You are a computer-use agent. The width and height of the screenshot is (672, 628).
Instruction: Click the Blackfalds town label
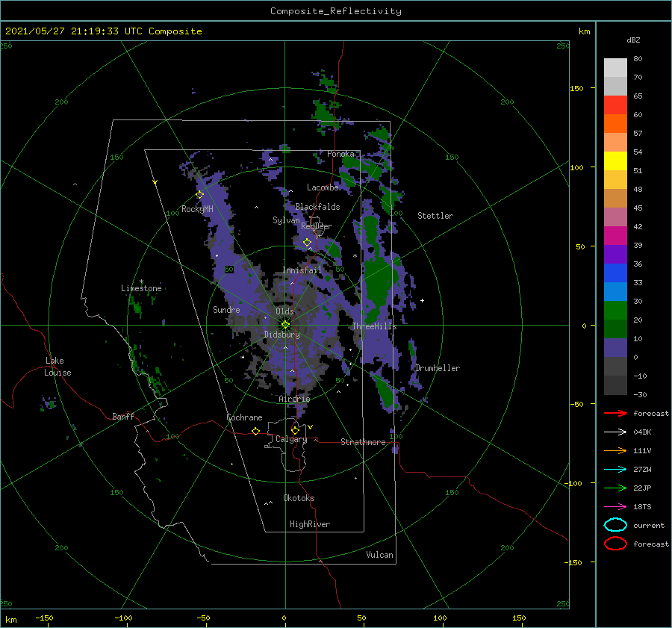[x=317, y=207]
